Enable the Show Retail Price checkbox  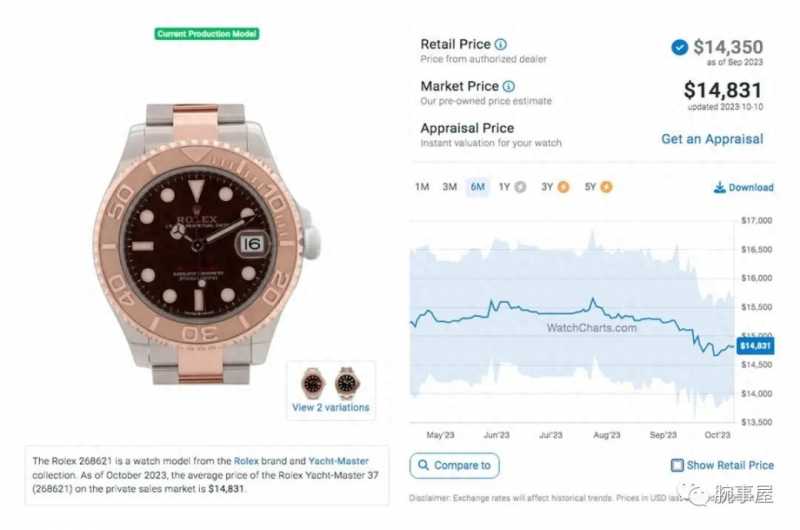point(677,465)
